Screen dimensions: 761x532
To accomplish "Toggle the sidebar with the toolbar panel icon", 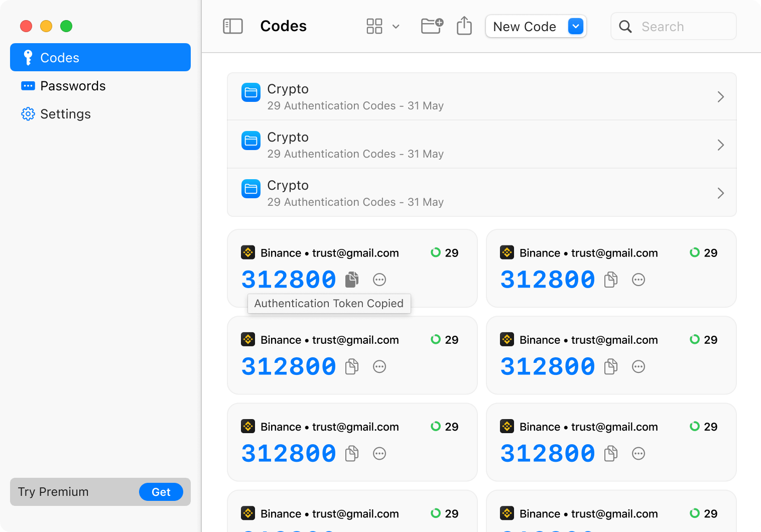I will pos(233,26).
